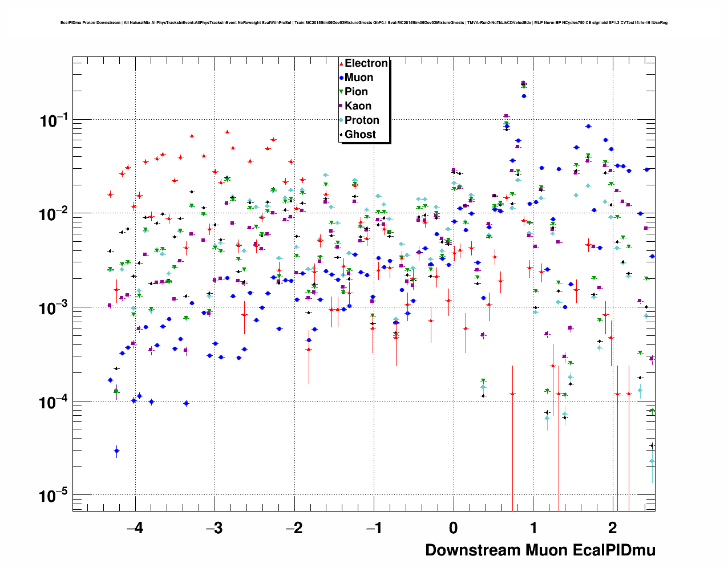The image size is (728, 568).
Task: Click the cyan Proton marker in legend
Action: click(x=341, y=120)
